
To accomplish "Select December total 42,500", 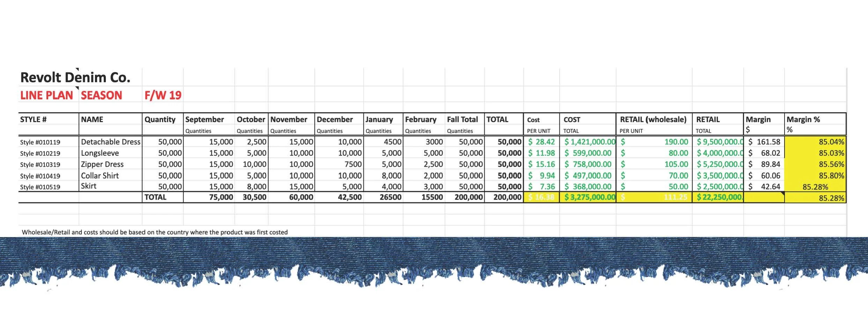I will tap(350, 197).
